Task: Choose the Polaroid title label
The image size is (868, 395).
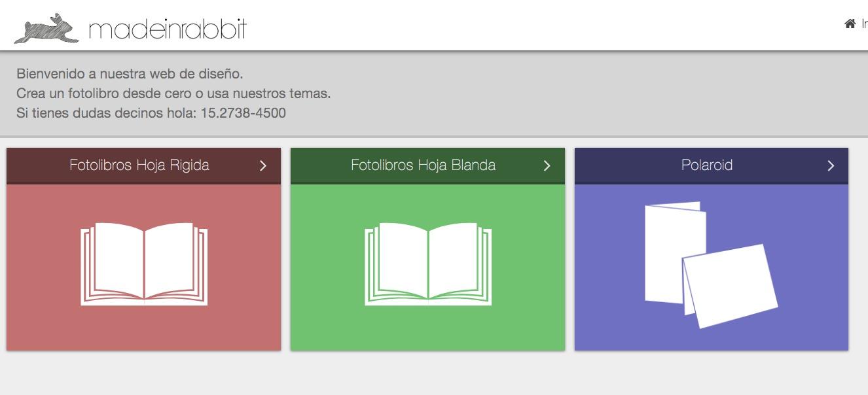Action: (707, 165)
